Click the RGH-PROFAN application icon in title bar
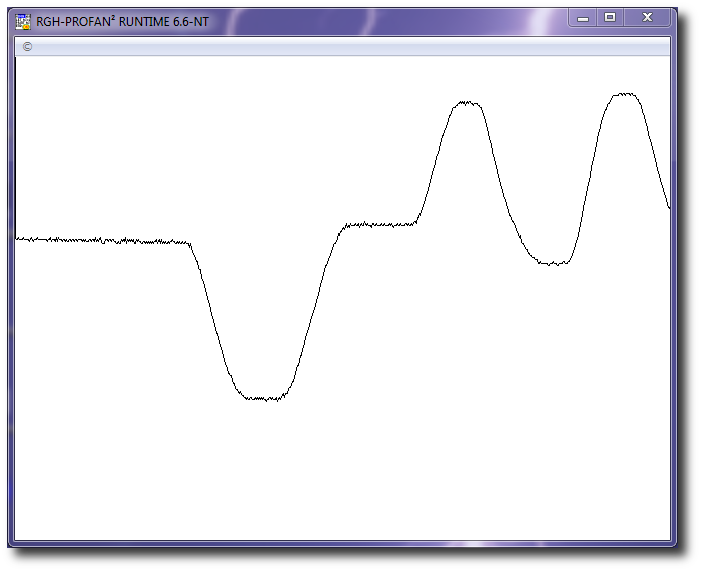Screen dimensions: 701x571 click(x=23, y=20)
